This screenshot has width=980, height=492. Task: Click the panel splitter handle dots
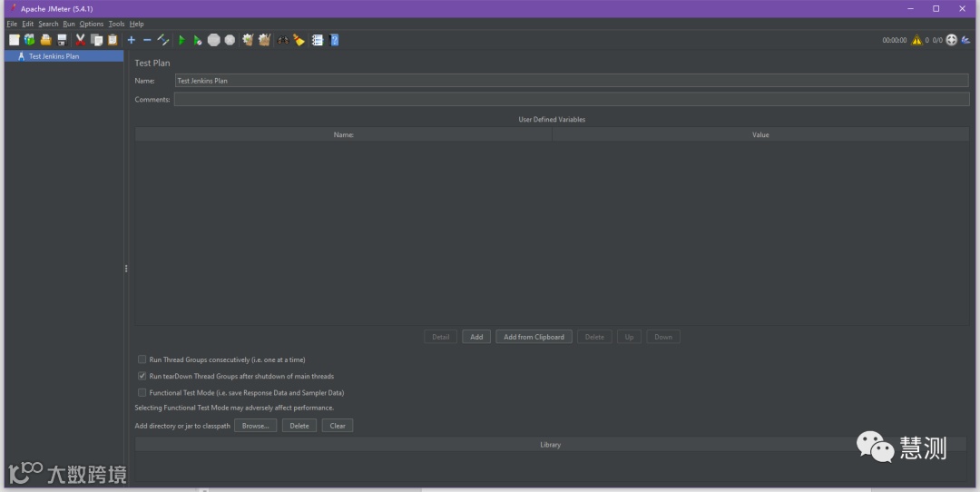pos(126,268)
